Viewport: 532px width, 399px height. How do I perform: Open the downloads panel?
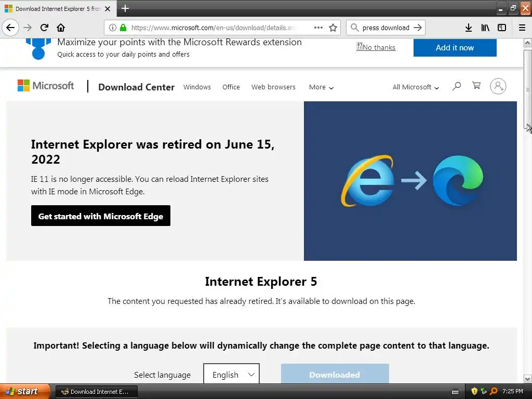coord(469,28)
